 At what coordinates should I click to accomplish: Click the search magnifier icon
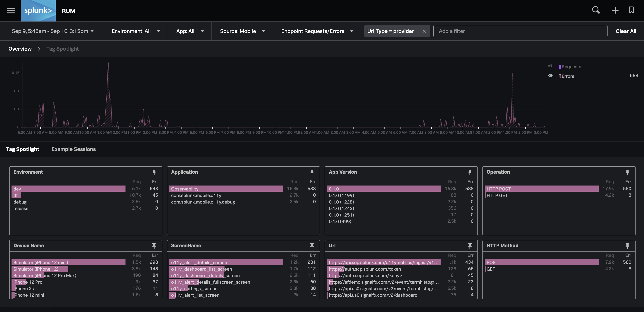click(596, 10)
